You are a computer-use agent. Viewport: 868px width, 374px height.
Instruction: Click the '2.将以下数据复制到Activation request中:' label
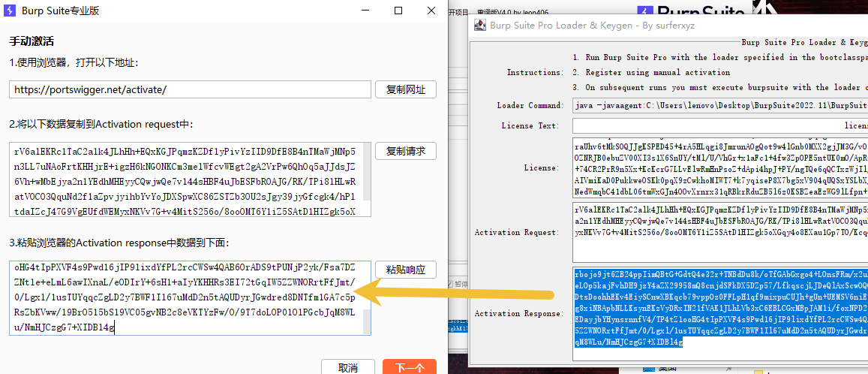pyautogui.click(x=101, y=125)
